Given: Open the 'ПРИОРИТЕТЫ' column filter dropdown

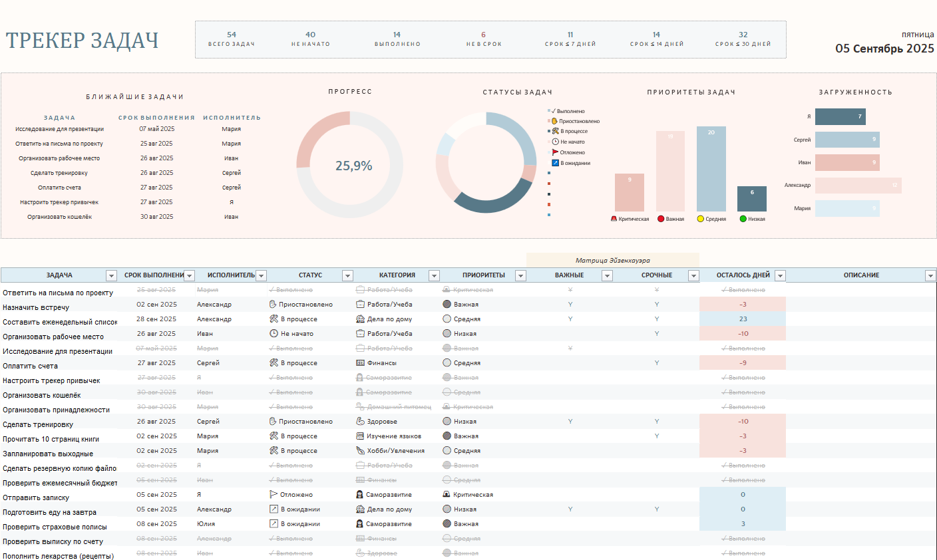Looking at the screenshot, I should [x=520, y=275].
